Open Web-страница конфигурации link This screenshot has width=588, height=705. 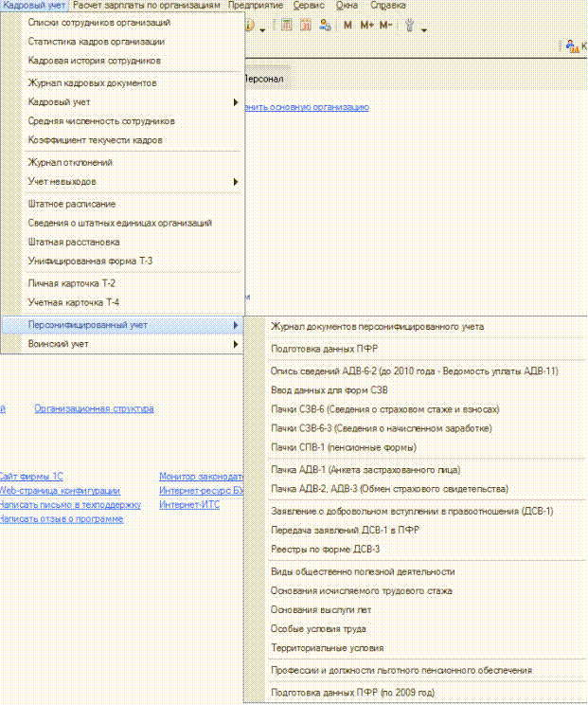60,491
